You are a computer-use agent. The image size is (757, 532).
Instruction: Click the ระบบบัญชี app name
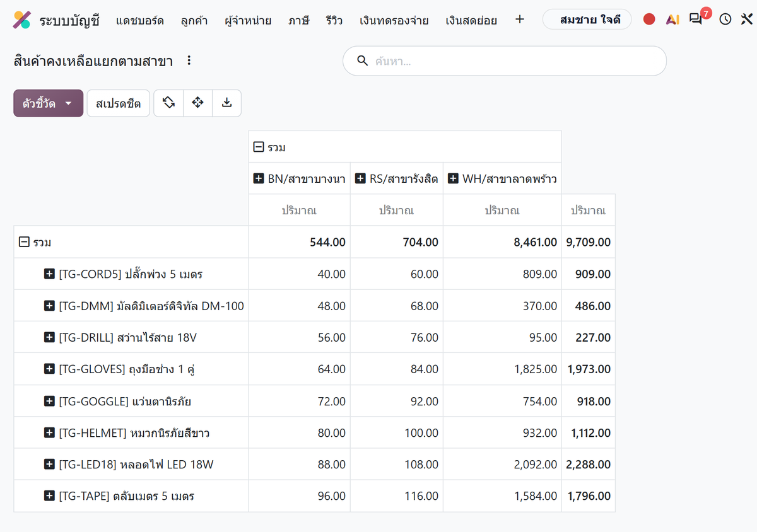pos(69,20)
